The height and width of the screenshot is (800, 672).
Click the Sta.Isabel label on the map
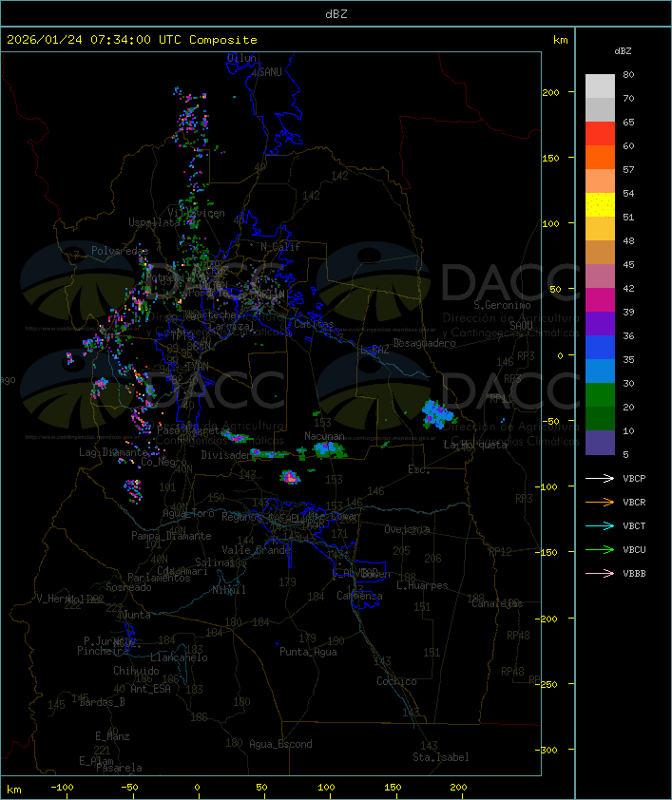[x=440, y=757]
